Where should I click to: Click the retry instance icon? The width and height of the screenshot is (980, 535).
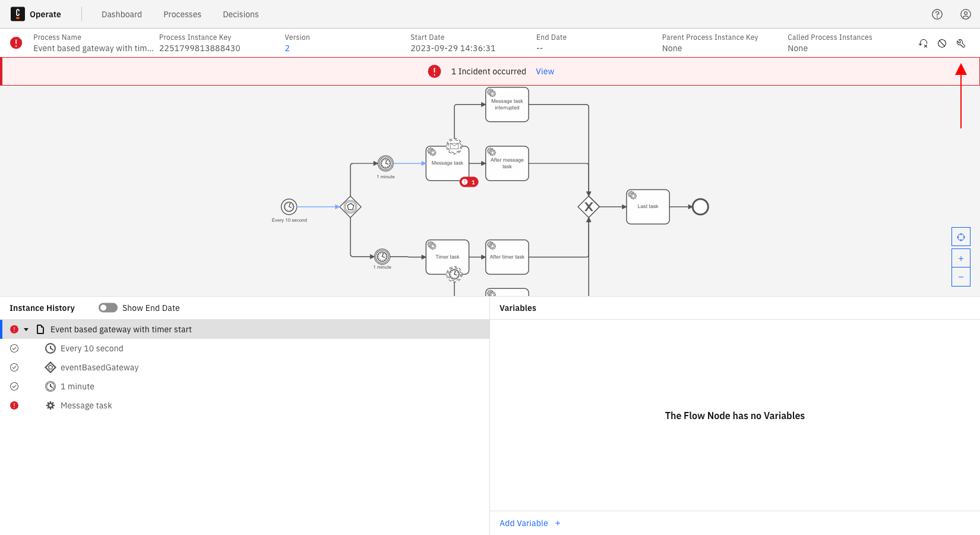point(923,43)
